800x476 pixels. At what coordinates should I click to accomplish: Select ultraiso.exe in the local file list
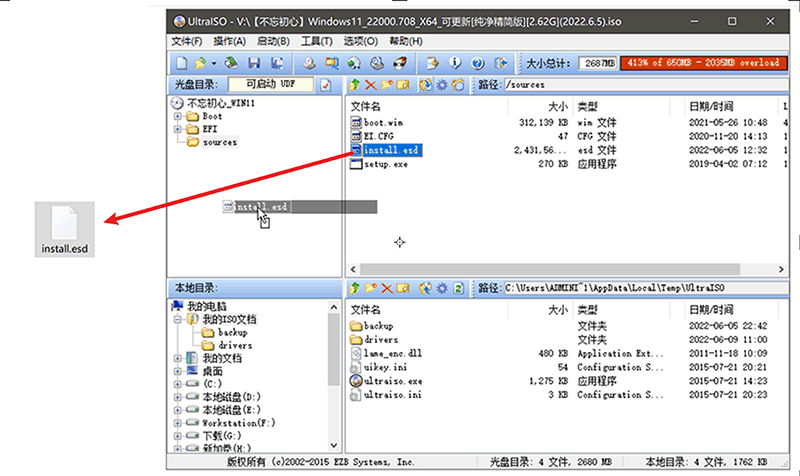click(x=393, y=381)
